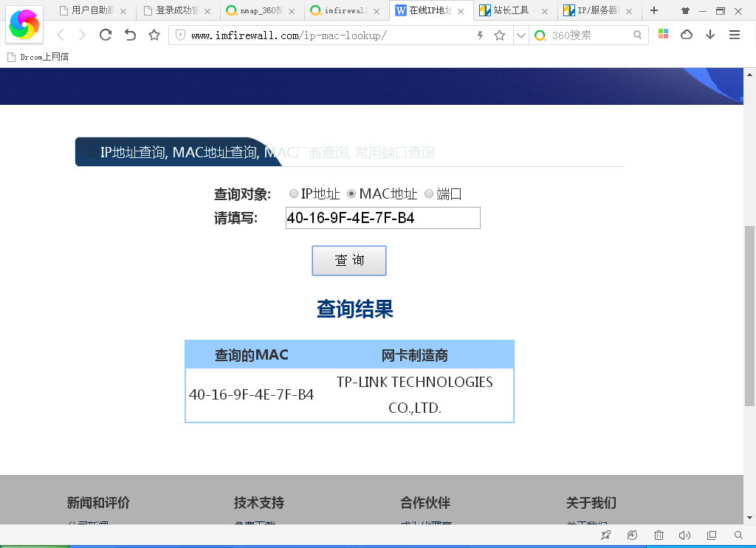756x548 pixels.
Task: Click the 关于我们 footer heading
Action: (x=591, y=503)
